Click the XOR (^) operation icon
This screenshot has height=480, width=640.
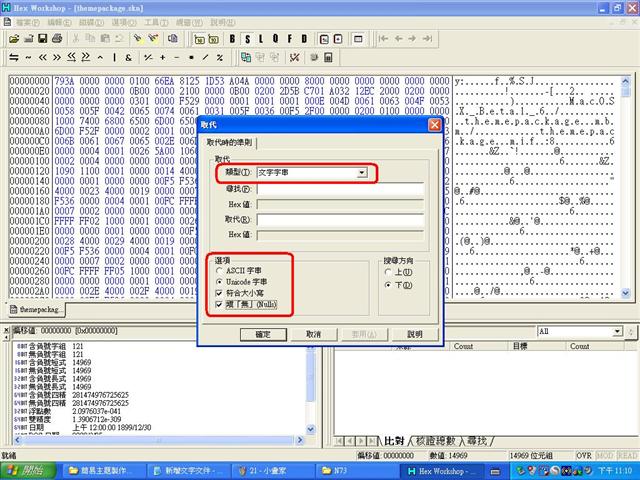pos(100,58)
